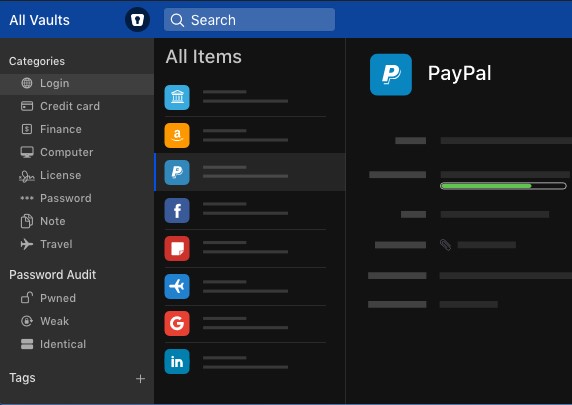572x405 pixels.
Task: Choose the Login category
Action: [x=77, y=83]
